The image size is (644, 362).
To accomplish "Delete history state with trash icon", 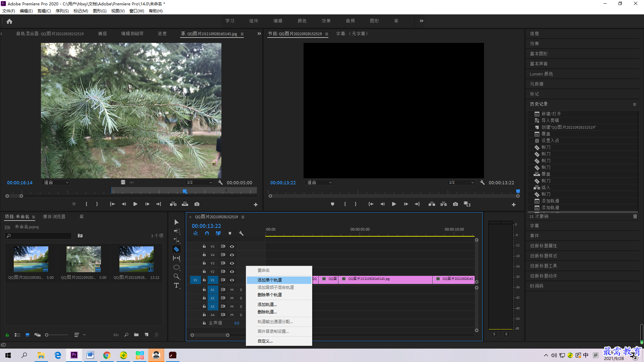I will pyautogui.click(x=635, y=217).
